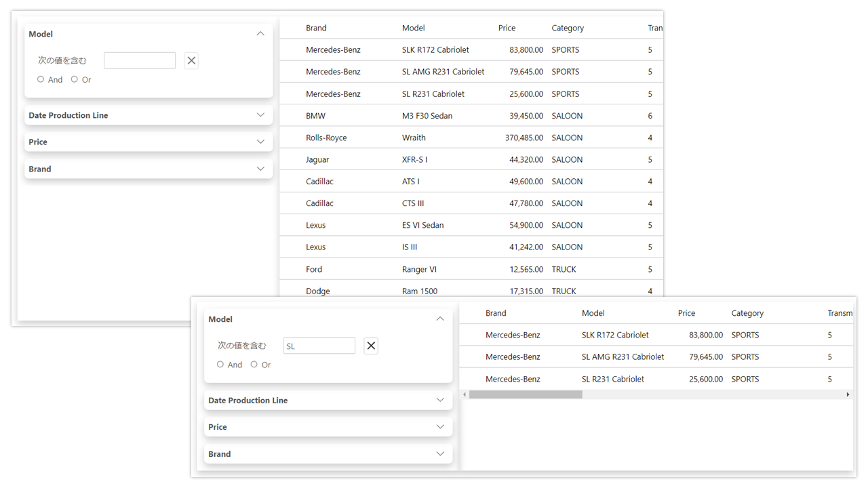The width and height of the screenshot is (868, 488).
Task: Click the 'Ranger VI' model cell
Action: point(419,269)
